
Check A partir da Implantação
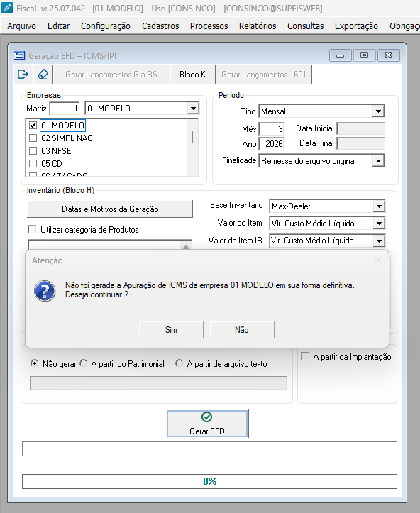pyautogui.click(x=305, y=357)
